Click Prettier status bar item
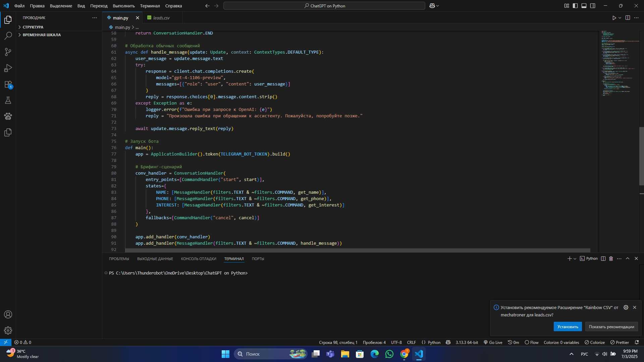Viewport: 644px width, 362px height. (x=620, y=342)
